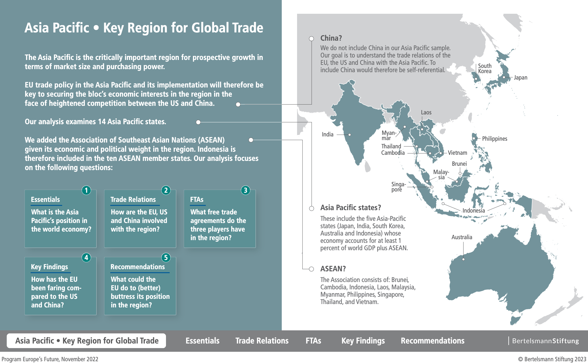Switch to Key Findings in bottom navigation
Screen dimensions: 588x364
coord(363,341)
